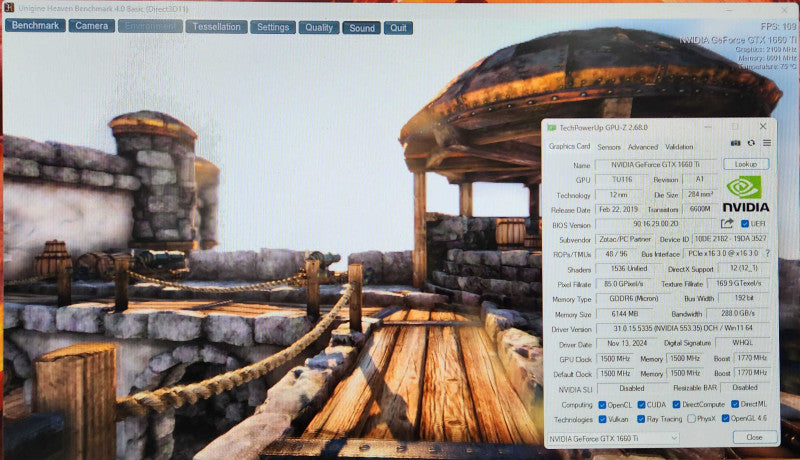Toggle the CUDA checkbox

641,404
